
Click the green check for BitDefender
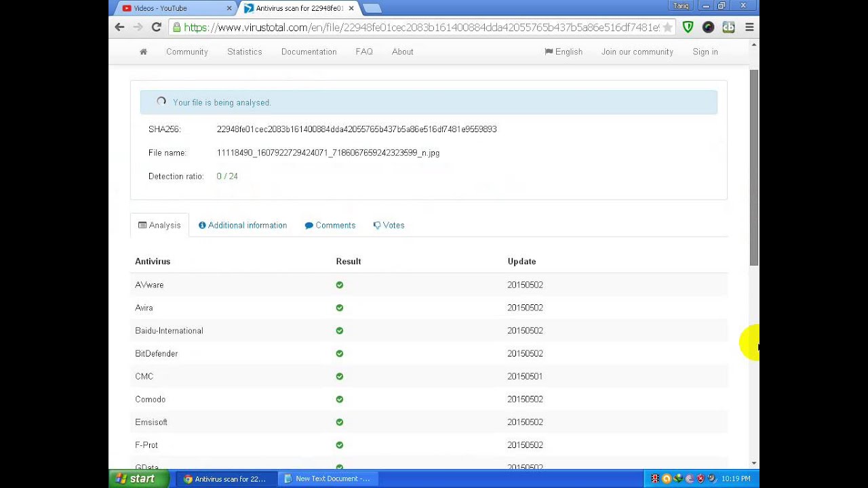pos(340,354)
